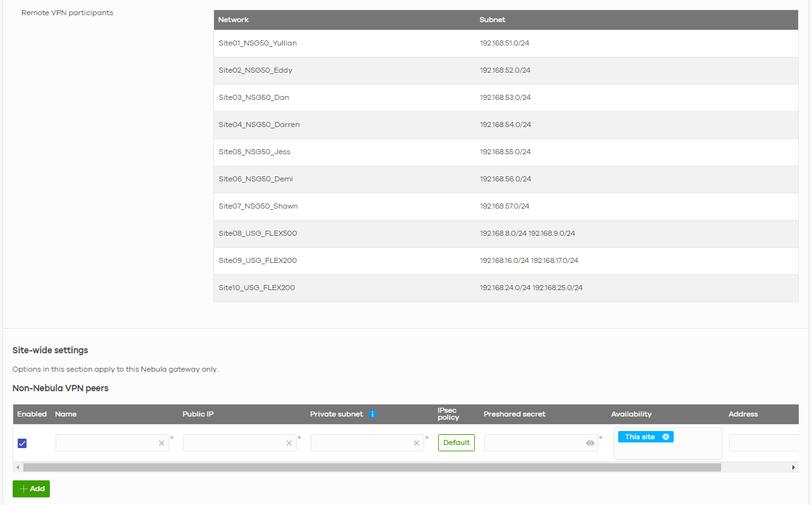Viewport: 812px width, 505px height.
Task: Click the Non-Nebula VPN peers heading
Action: click(x=61, y=388)
